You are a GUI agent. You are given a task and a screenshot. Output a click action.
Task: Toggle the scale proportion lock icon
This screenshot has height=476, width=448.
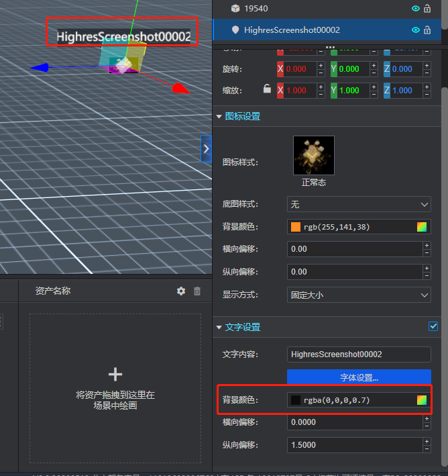pos(267,89)
